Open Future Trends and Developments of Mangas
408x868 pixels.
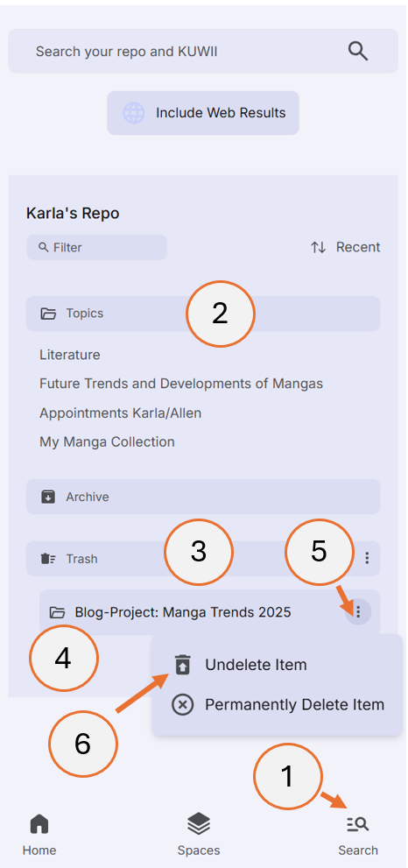[x=181, y=384]
